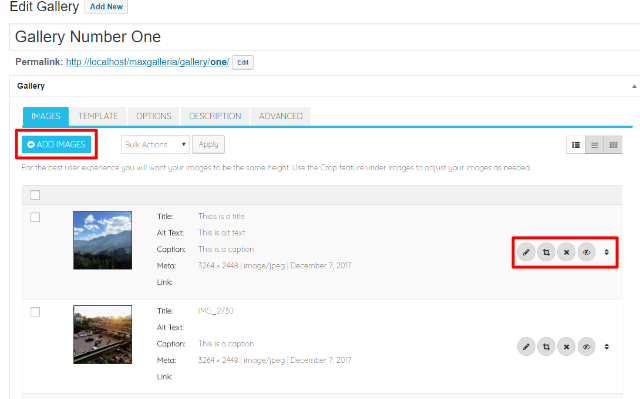Click the gallery title input field
This screenshot has height=399, width=640.
tap(324, 37)
